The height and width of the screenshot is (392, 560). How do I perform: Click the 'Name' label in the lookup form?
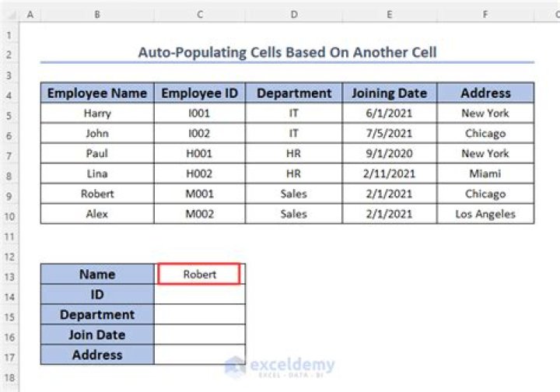(97, 275)
